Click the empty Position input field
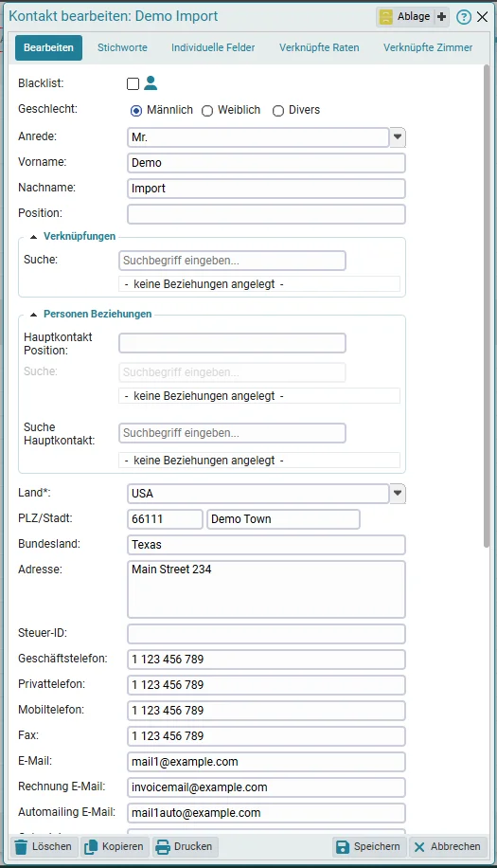Image resolution: width=497 pixels, height=868 pixels. [266, 214]
